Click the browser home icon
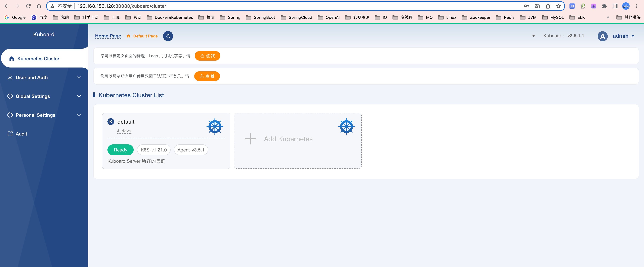Viewport: 644px width, 267px height. point(39,6)
